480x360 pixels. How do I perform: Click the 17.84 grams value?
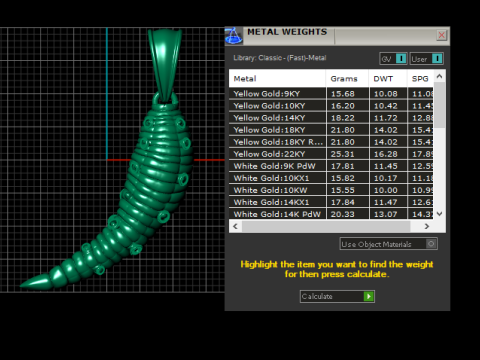click(343, 202)
